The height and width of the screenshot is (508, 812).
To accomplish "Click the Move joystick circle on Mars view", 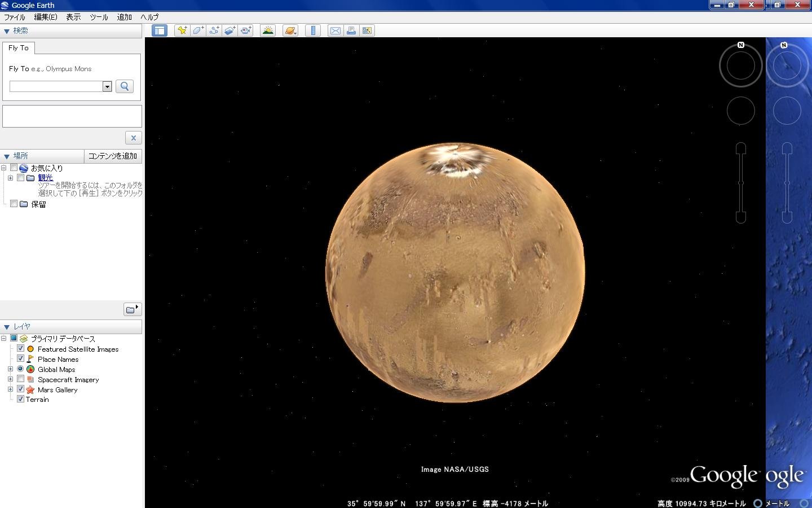I will 741,111.
